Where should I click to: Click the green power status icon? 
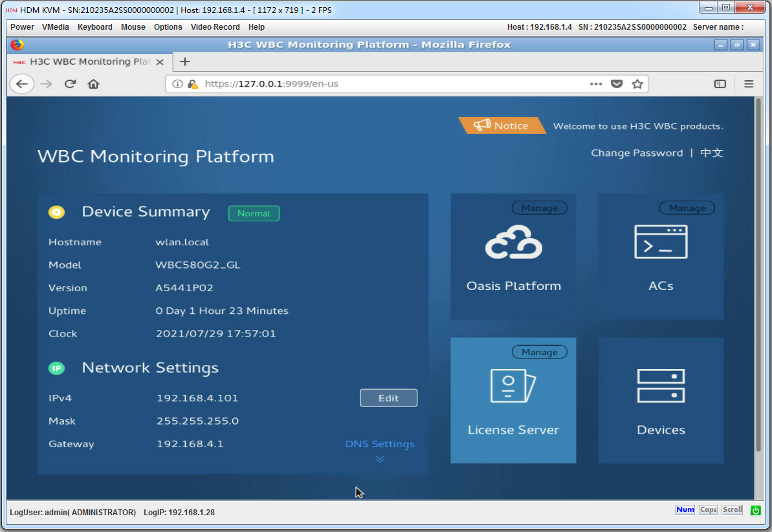[x=755, y=511]
